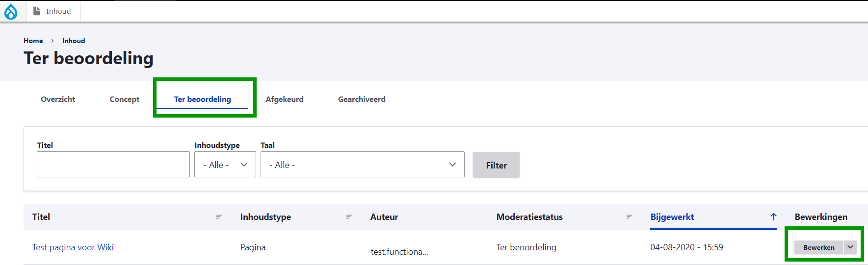The image size is (868, 265).
Task: Click the sort icon beside Titel column
Action: click(219, 217)
